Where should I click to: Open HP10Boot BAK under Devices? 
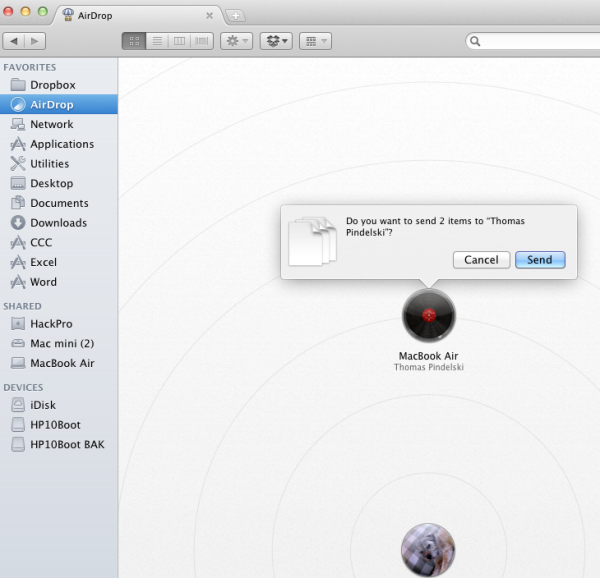[x=59, y=444]
